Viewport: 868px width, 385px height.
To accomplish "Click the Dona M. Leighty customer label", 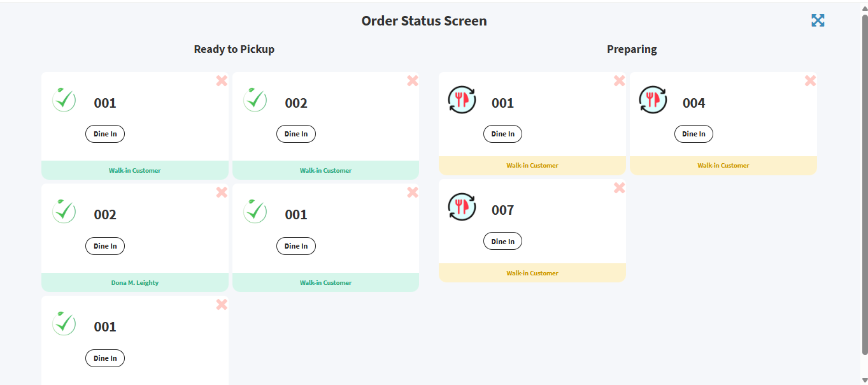I will [x=134, y=282].
